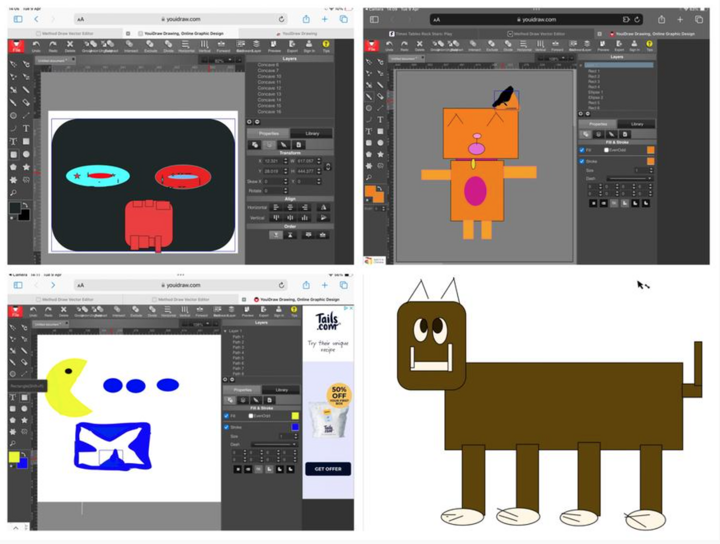
Task: Open red File menu in the top-left editor
Action: (17, 46)
